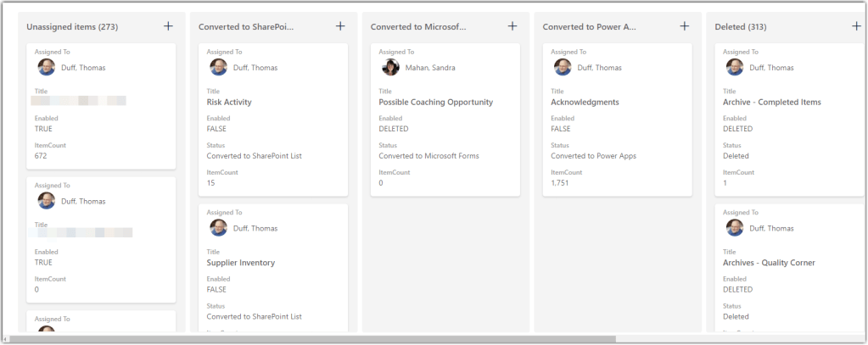868x345 pixels.
Task: Click Thomas Duff avatar on Risk Activity card
Action: click(x=218, y=68)
